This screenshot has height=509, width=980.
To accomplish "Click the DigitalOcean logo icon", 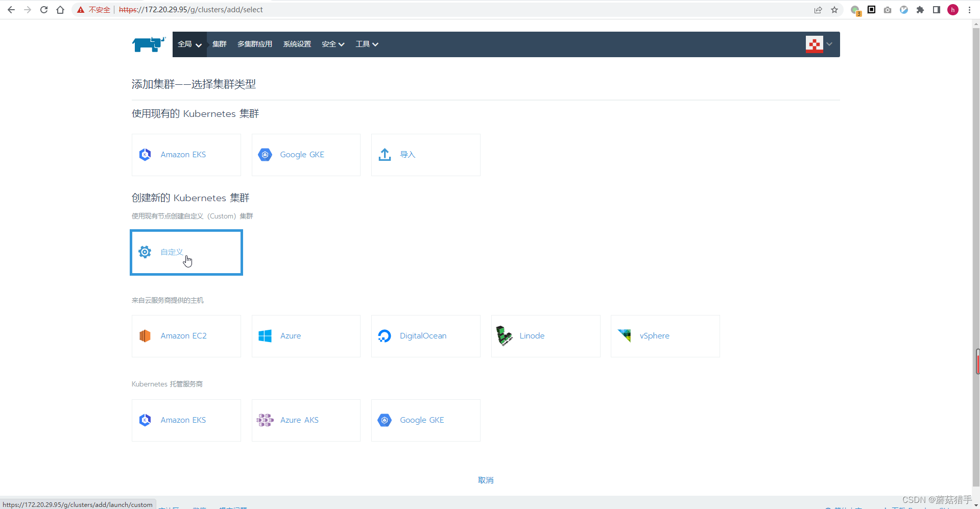I will (x=385, y=336).
